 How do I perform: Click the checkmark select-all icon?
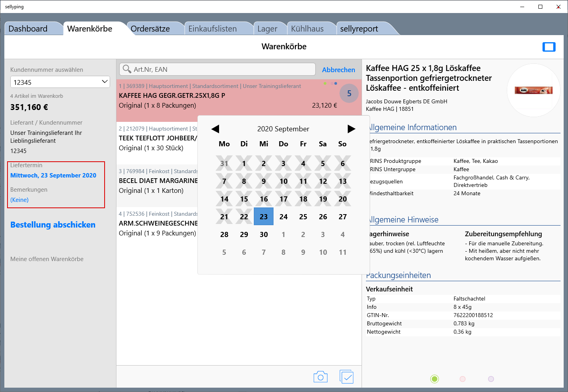click(347, 377)
